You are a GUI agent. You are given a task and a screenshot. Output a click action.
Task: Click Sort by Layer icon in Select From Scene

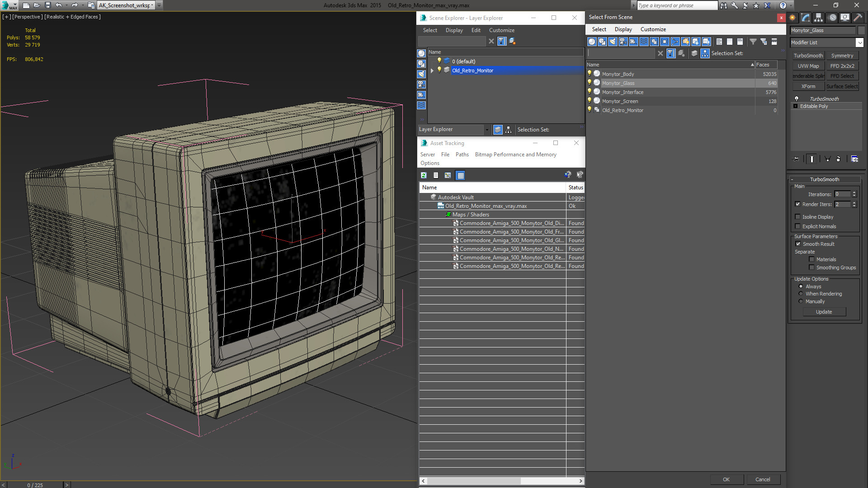(694, 53)
